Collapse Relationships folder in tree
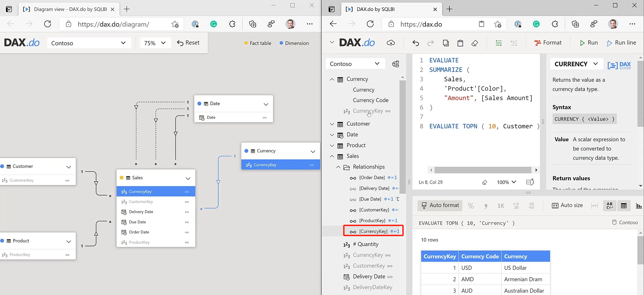The image size is (644, 295). click(x=338, y=167)
